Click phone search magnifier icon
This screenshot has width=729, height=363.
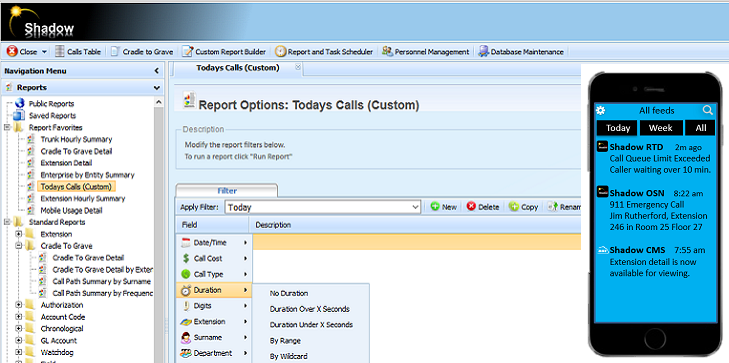click(x=708, y=110)
